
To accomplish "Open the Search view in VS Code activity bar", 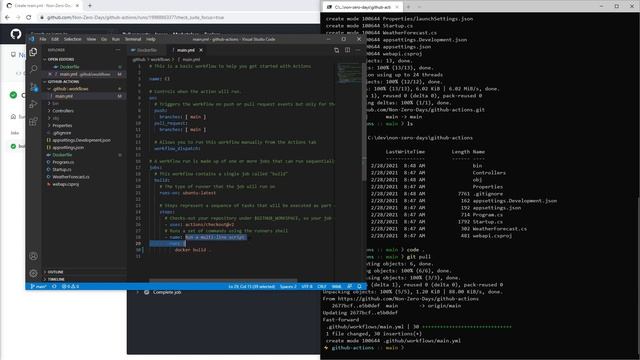I will coord(33,69).
